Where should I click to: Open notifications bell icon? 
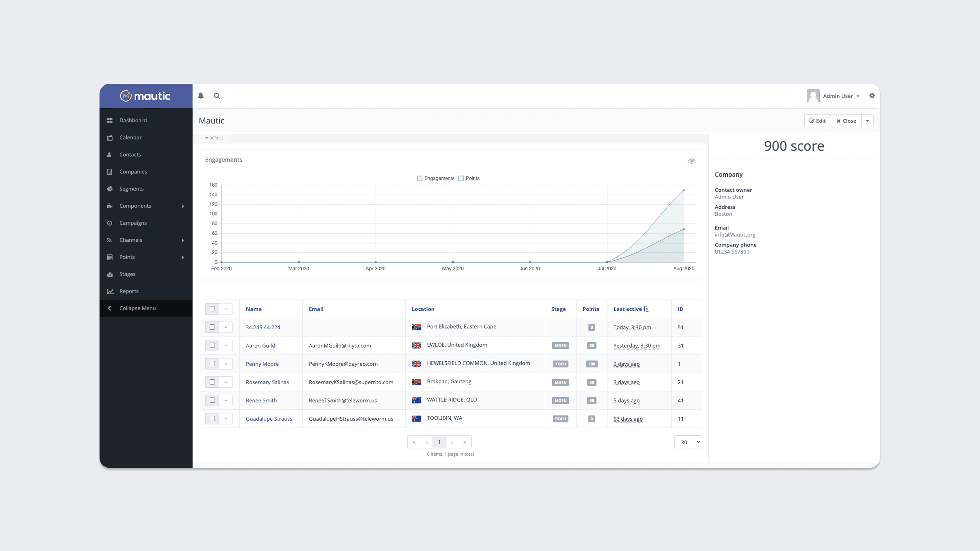pos(201,96)
